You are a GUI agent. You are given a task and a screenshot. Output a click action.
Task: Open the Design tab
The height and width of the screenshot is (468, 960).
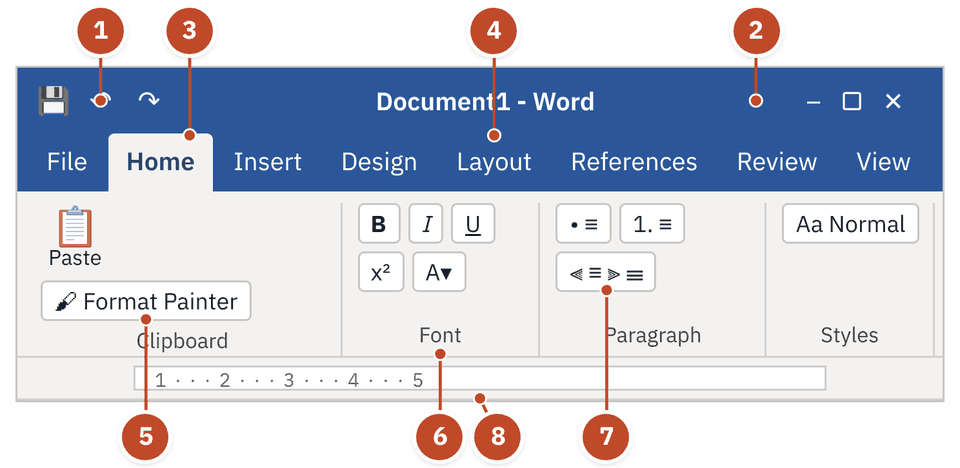[379, 162]
